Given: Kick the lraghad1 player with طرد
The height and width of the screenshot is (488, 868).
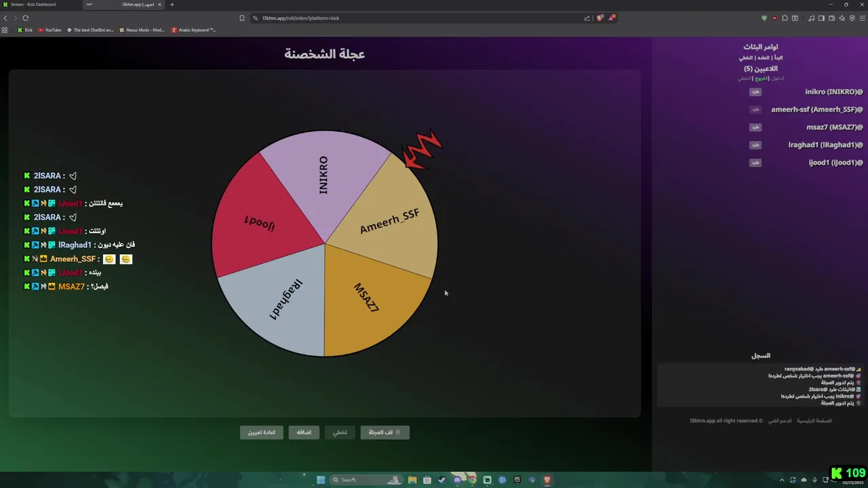Looking at the screenshot, I should [x=755, y=144].
